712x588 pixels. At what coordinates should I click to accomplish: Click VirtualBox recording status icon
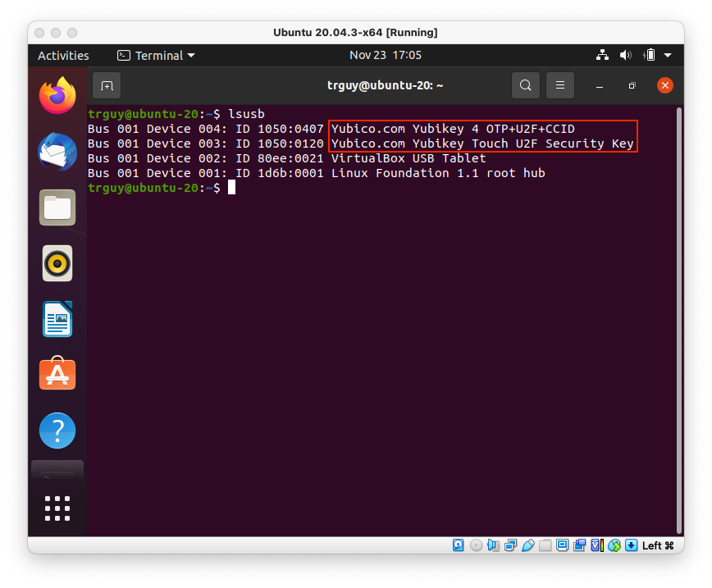click(x=579, y=545)
